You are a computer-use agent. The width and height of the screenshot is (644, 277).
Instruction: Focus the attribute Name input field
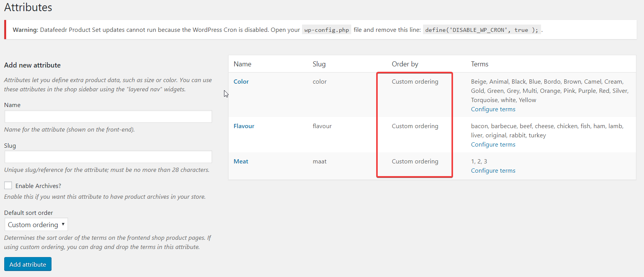[108, 117]
